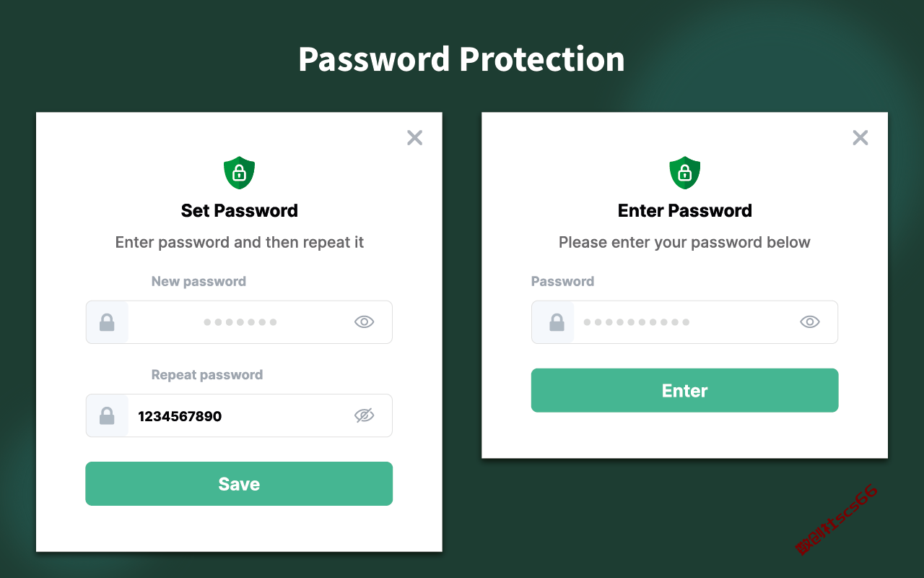Show the New password characters via eye icon

click(365, 322)
